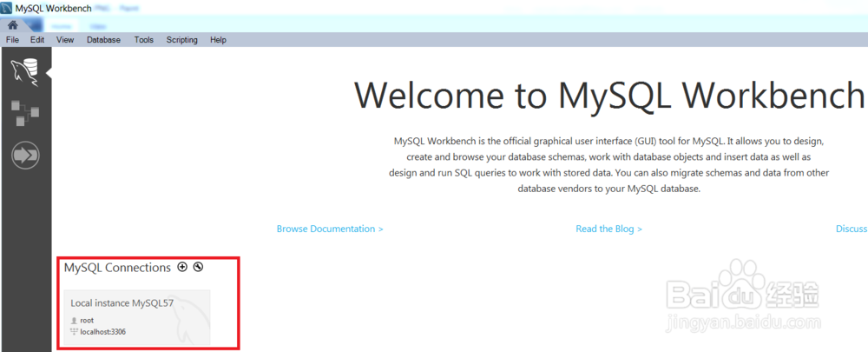Viewport: 868px width, 352px height.
Task: Open the Help menu
Action: tap(218, 40)
